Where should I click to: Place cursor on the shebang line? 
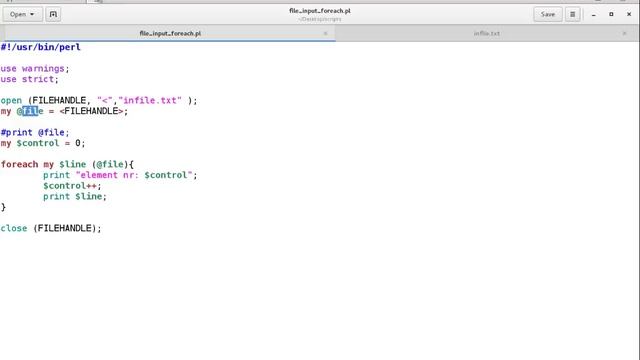(x=40, y=47)
